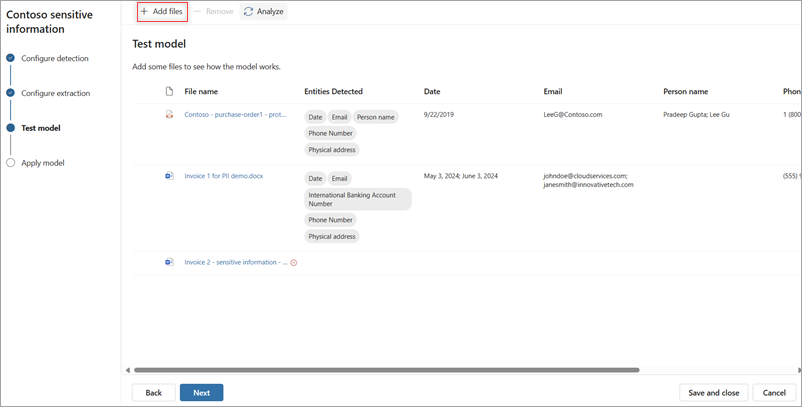Click the LeeG@Contoso.com email value
The height and width of the screenshot is (407, 802).
573,115
